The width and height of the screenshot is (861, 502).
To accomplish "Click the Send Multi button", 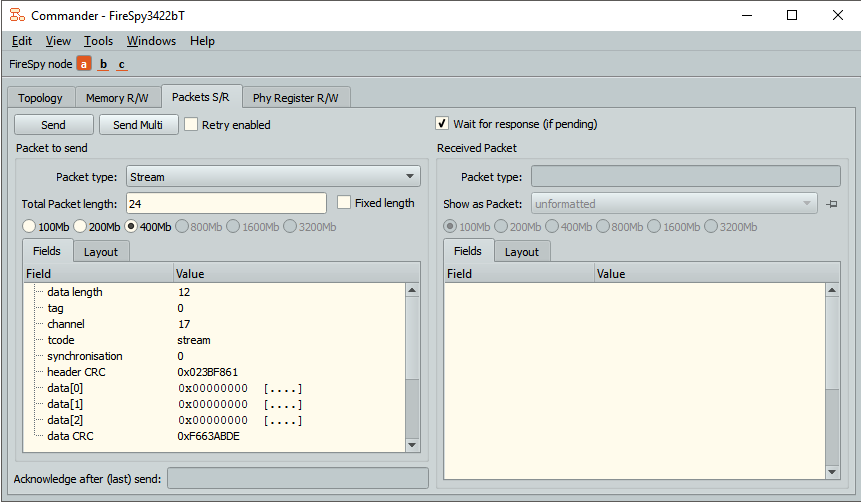I will [138, 125].
